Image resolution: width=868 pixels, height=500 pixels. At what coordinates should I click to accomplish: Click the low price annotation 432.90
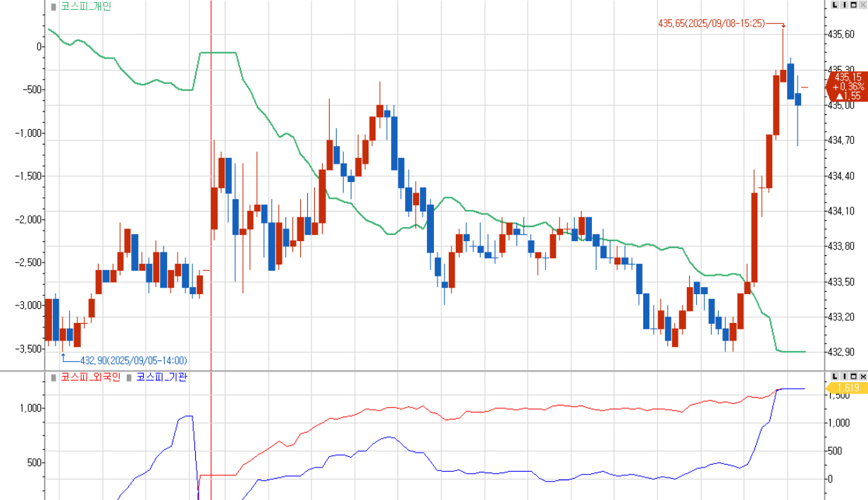[x=133, y=360]
